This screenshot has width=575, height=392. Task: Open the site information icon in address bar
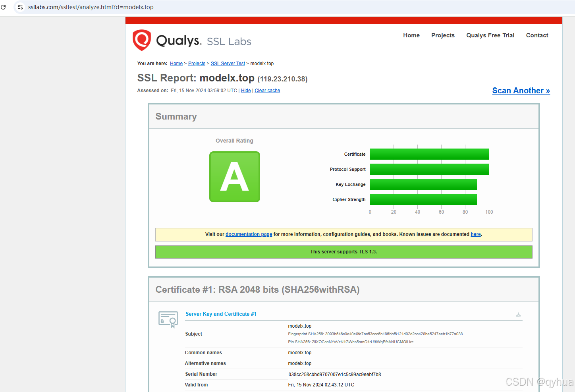point(21,7)
